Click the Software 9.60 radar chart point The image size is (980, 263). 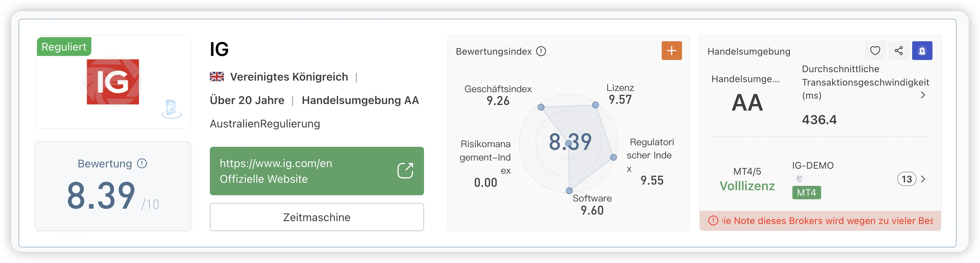(x=569, y=191)
